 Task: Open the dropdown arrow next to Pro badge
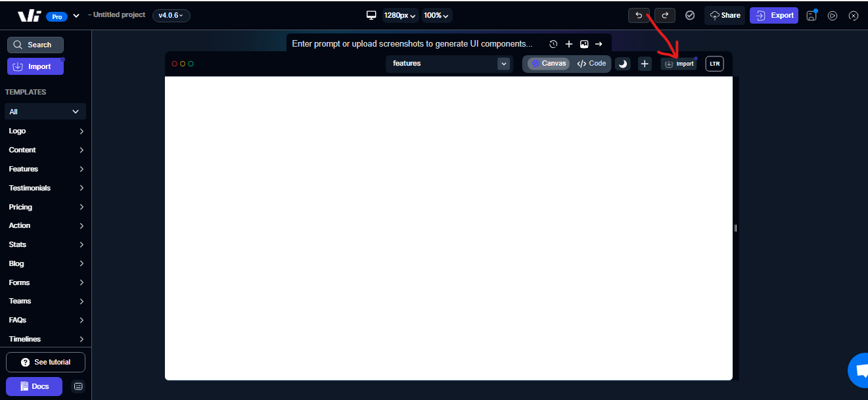pyautogui.click(x=76, y=16)
